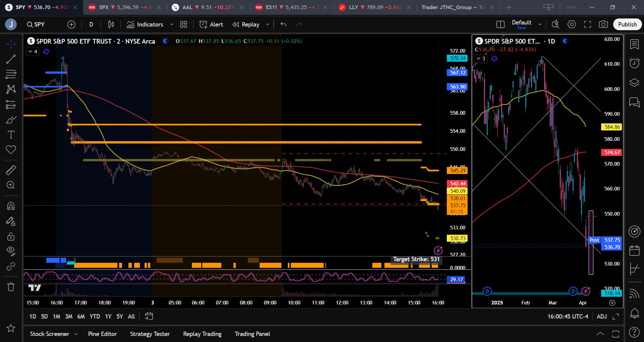Switch to the SPX browser tab
The width and height of the screenshot is (644, 342).
point(124,7)
